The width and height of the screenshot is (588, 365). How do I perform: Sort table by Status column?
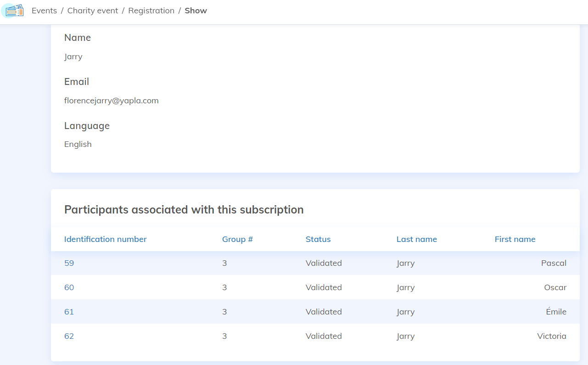click(318, 239)
